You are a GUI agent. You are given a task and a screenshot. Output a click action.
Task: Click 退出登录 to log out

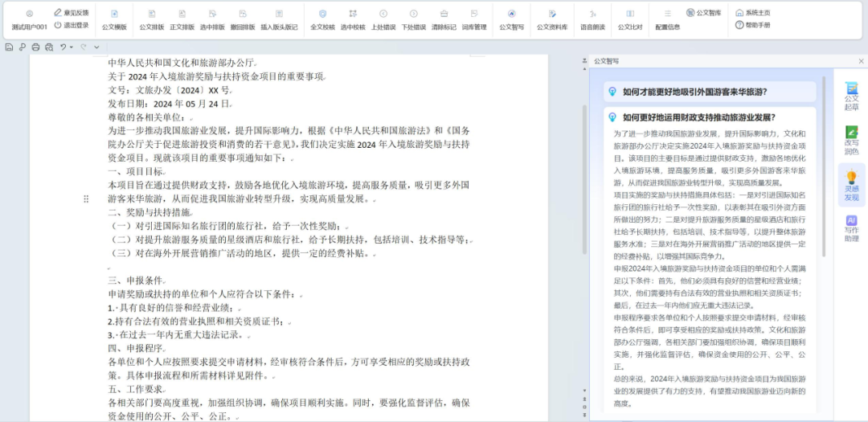(71, 25)
